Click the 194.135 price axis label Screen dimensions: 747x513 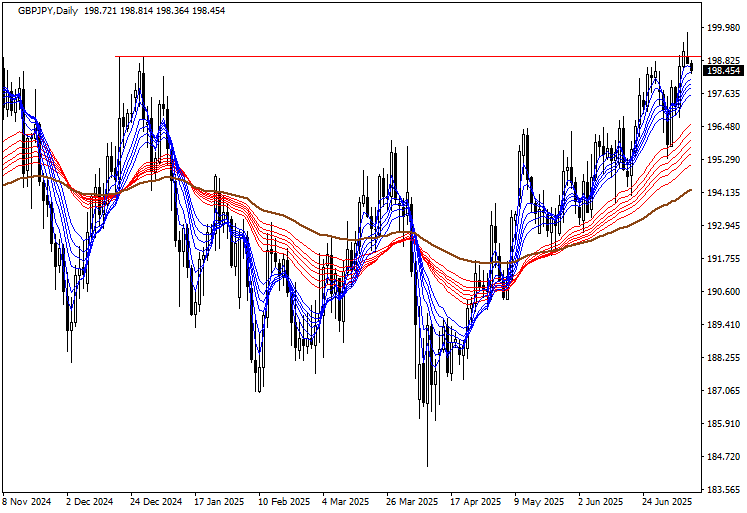724,192
